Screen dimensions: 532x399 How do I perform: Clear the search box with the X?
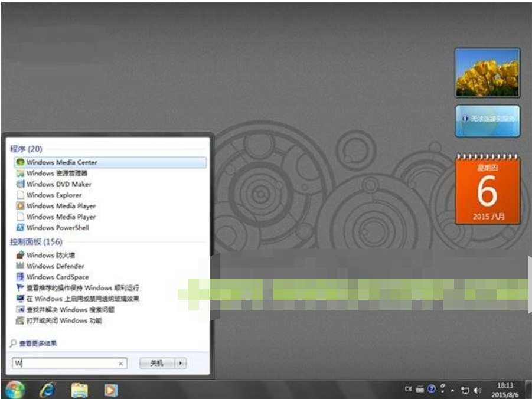pyautogui.click(x=121, y=364)
